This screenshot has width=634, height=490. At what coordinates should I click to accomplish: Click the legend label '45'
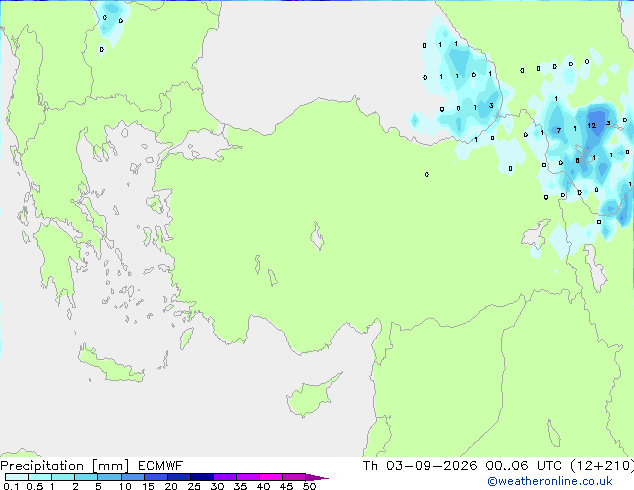click(286, 486)
